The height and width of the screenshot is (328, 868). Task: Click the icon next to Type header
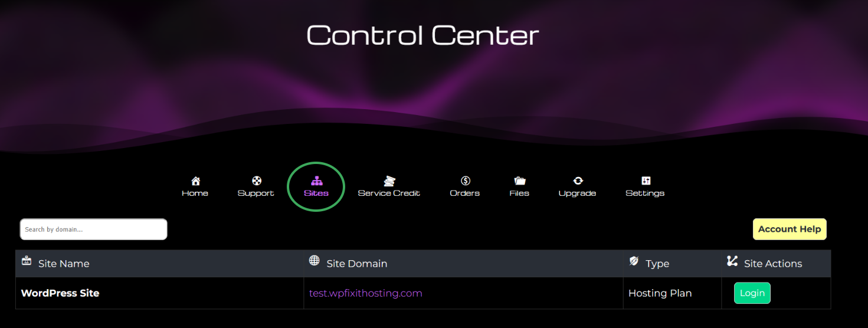pyautogui.click(x=634, y=260)
